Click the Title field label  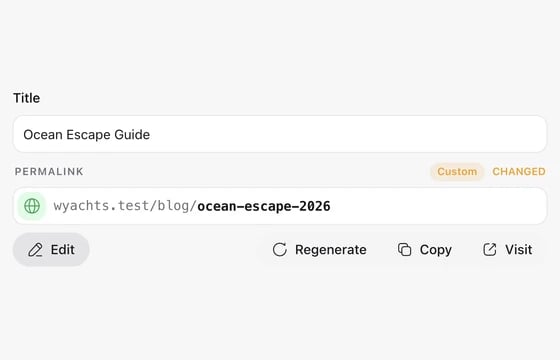click(x=26, y=98)
